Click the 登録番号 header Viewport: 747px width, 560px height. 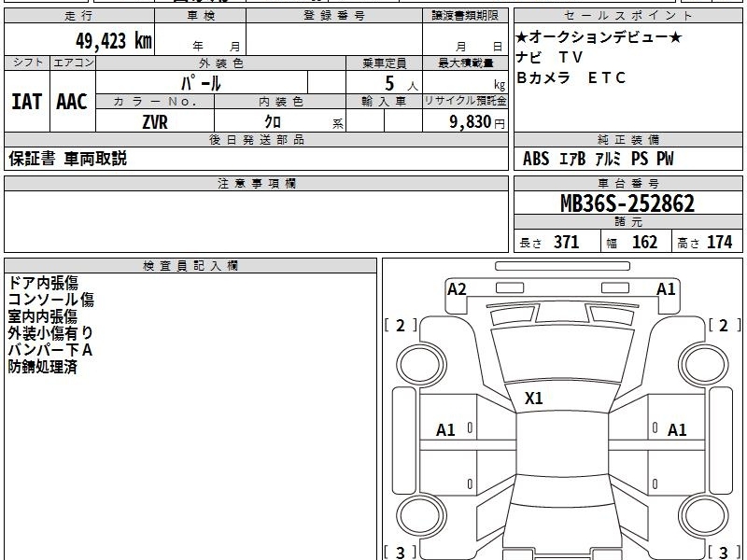pyautogui.click(x=334, y=16)
